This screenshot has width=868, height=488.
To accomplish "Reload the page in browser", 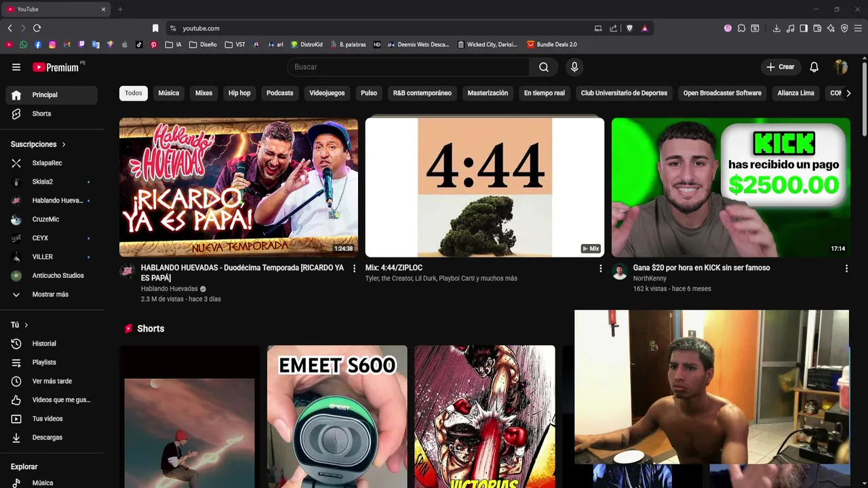I will click(x=37, y=28).
